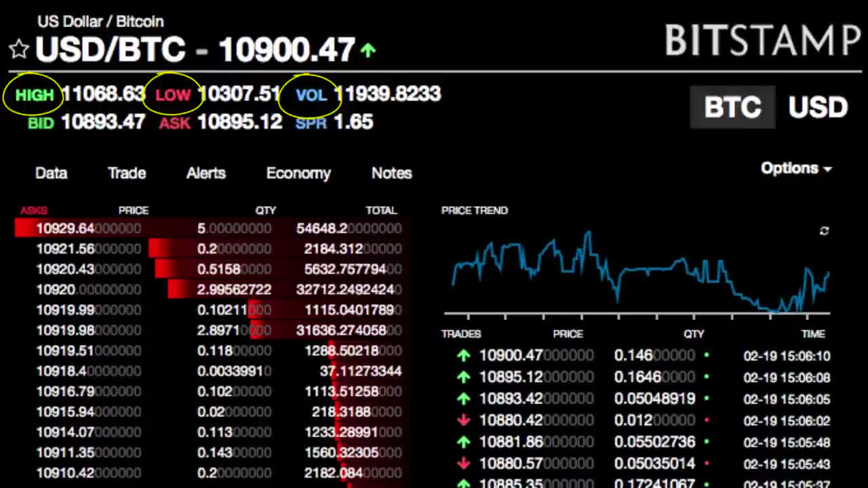Image resolution: width=868 pixels, height=488 pixels.
Task: Click trade time 02-19 15:05:48
Action: click(787, 442)
